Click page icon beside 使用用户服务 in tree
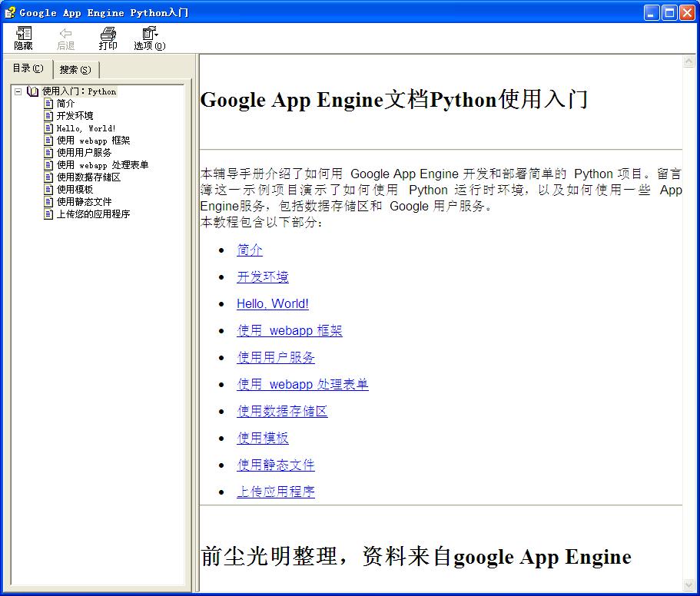This screenshot has height=596, width=700. coord(49,153)
